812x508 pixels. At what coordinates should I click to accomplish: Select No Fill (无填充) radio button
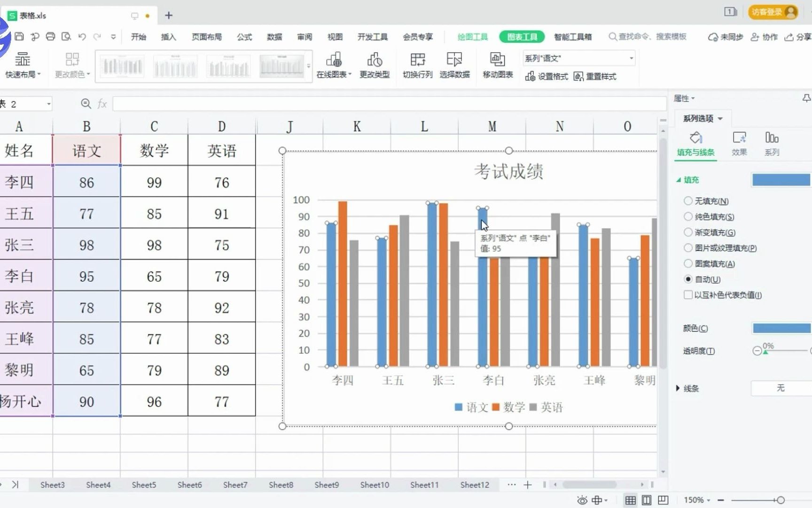pos(688,201)
